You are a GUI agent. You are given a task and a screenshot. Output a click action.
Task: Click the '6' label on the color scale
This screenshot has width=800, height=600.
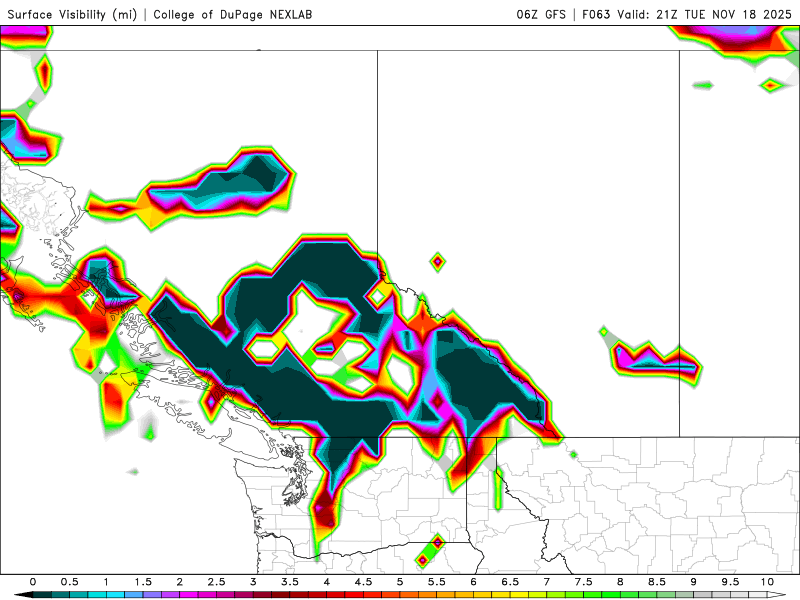[x=473, y=582]
